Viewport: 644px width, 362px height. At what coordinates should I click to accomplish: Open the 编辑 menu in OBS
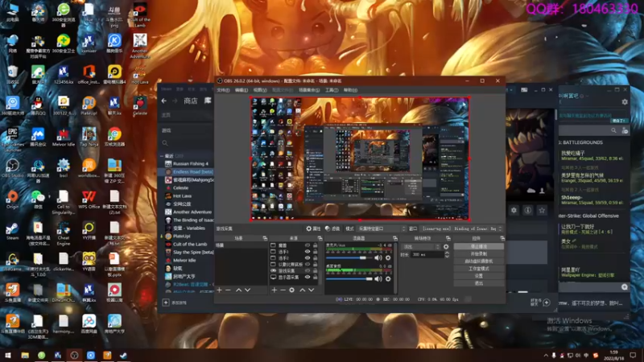(242, 90)
